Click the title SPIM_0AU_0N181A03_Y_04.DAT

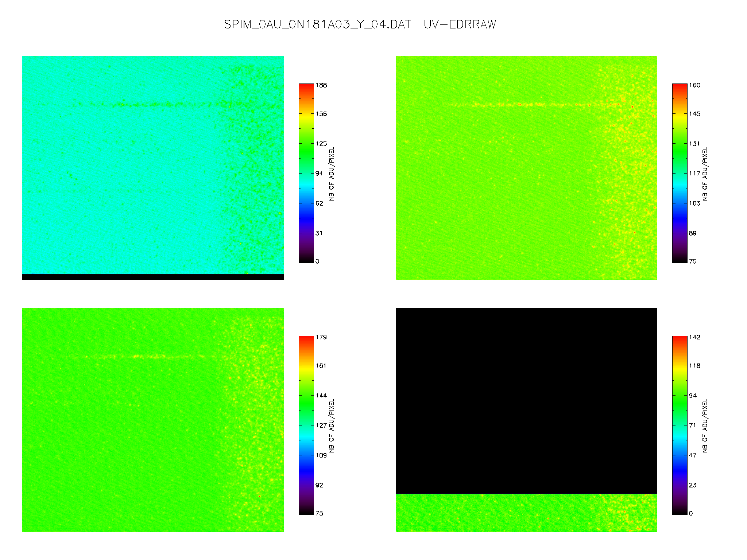pyautogui.click(x=317, y=24)
